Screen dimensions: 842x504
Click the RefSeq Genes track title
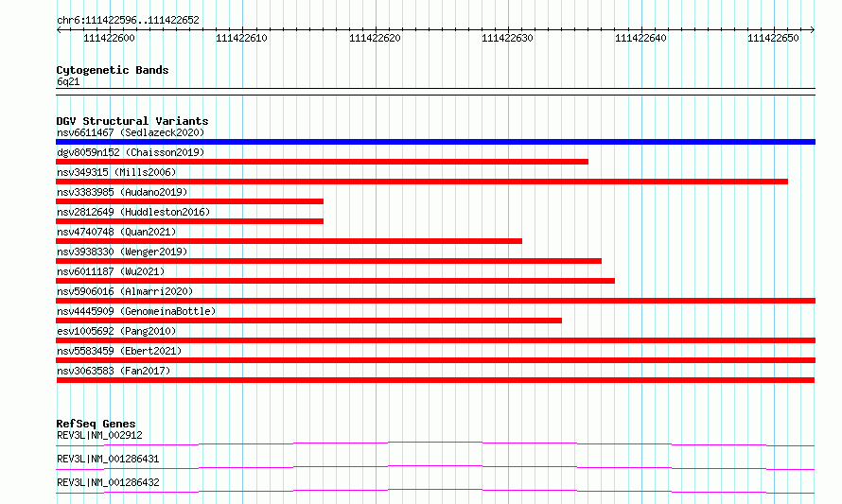(x=96, y=424)
